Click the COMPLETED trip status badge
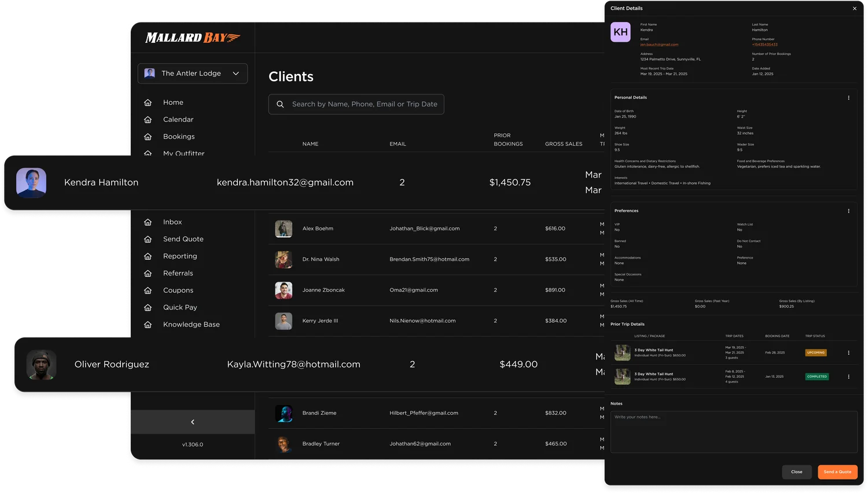 (x=817, y=377)
